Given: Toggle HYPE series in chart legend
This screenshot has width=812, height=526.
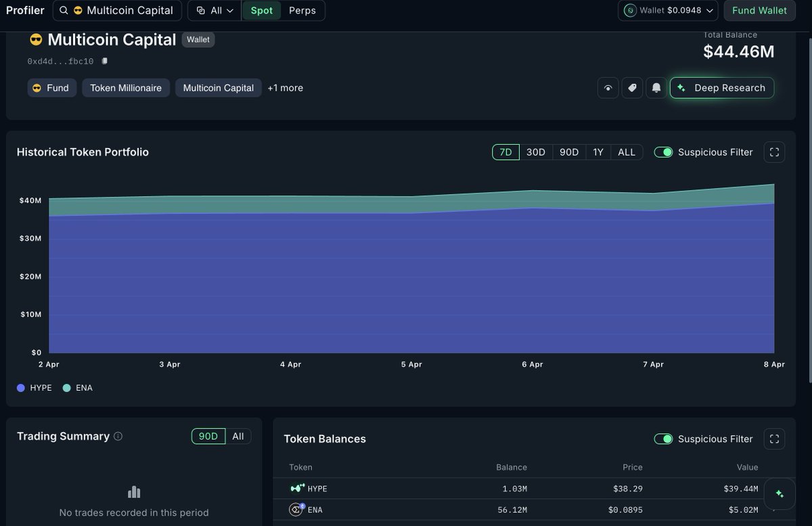Looking at the screenshot, I should point(34,388).
